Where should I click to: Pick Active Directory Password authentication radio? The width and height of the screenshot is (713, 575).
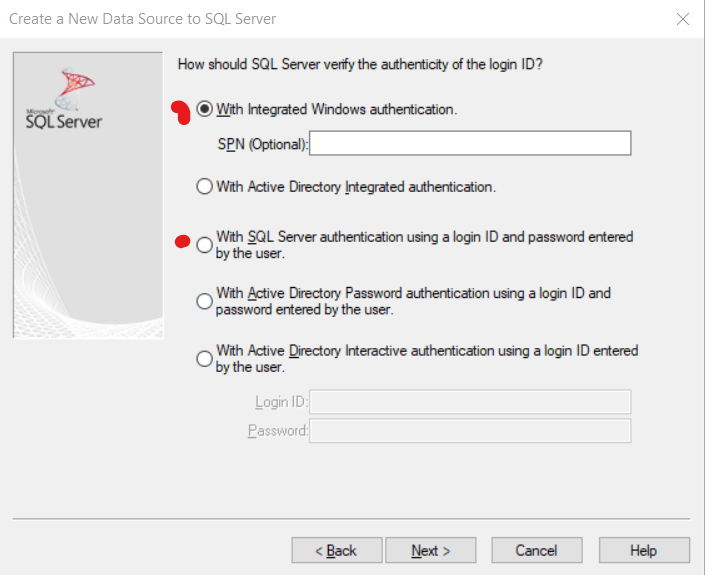pos(205,300)
